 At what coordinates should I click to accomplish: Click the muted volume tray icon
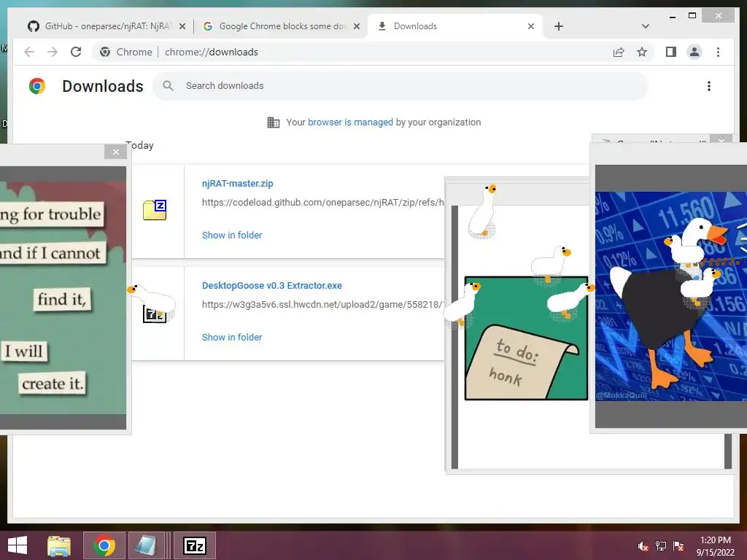pyautogui.click(x=643, y=546)
